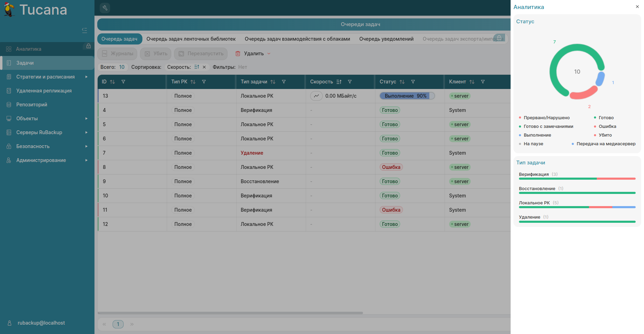644x334 pixels.
Task: Toggle the Скорость sort direction in the sorting bar
Action: (197, 67)
